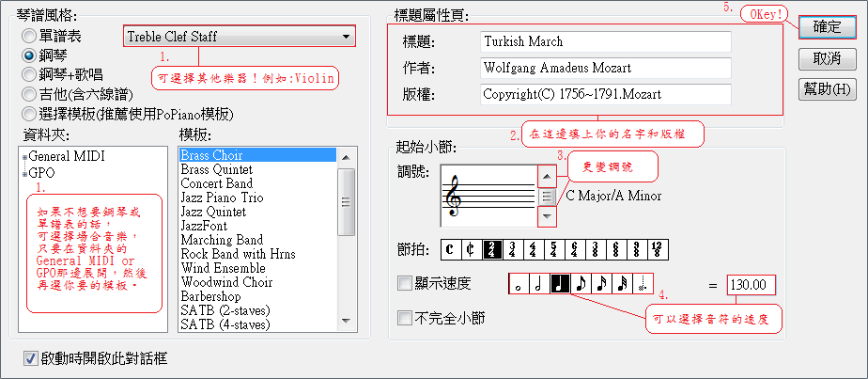Open the Treble Clef Staff dropdown

(x=239, y=37)
